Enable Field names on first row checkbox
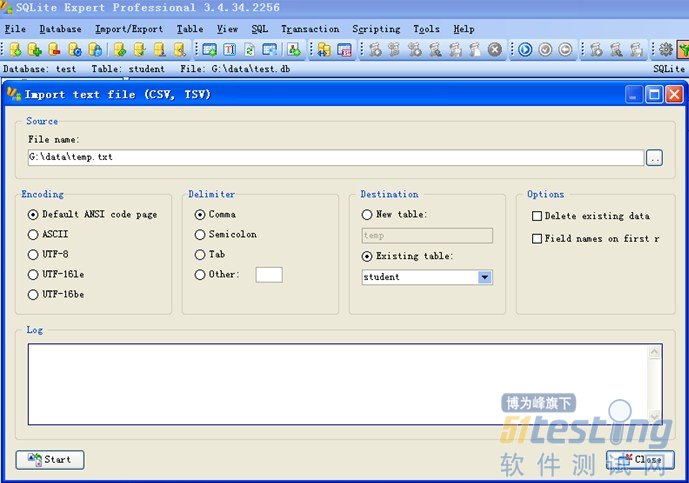This screenshot has width=689, height=483. pyautogui.click(x=595, y=239)
